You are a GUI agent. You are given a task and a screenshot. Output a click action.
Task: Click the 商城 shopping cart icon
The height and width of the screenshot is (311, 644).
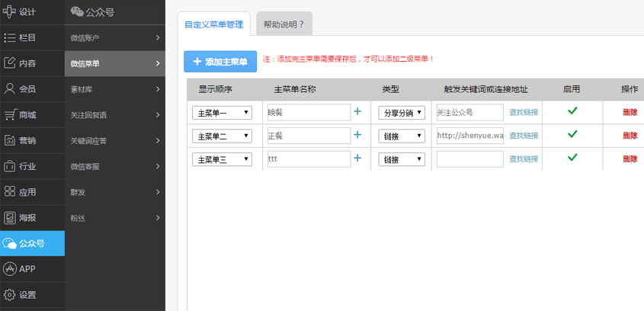10,114
